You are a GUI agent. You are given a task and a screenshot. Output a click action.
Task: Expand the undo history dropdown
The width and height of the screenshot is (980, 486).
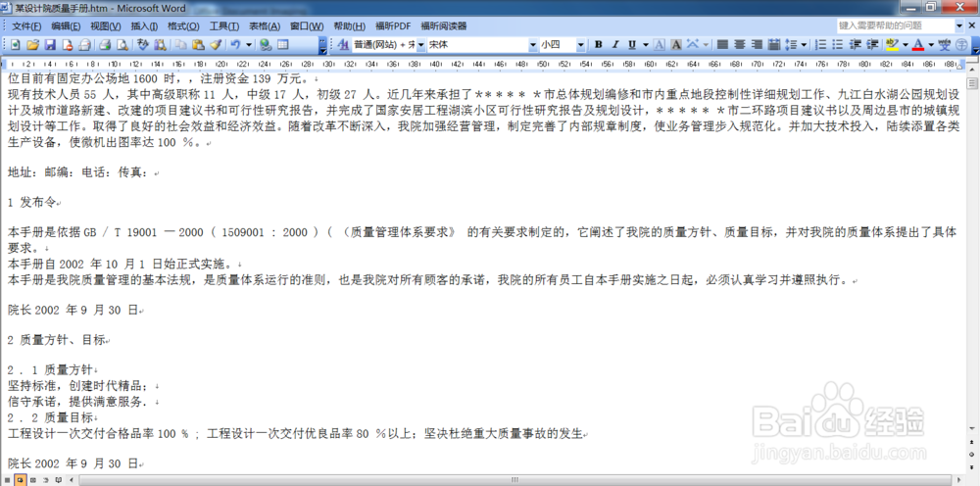click(x=249, y=44)
